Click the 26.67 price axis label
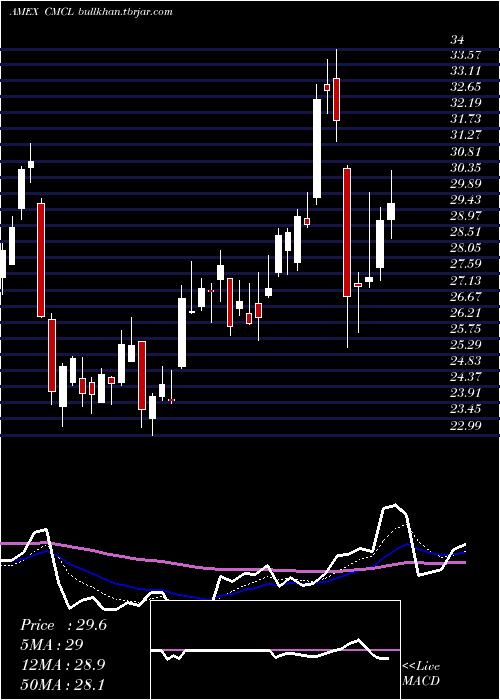The image size is (500, 700). coord(465,296)
